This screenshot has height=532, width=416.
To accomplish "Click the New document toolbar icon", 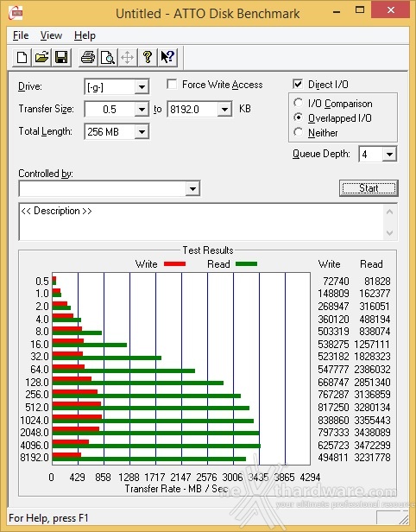I will (22, 57).
